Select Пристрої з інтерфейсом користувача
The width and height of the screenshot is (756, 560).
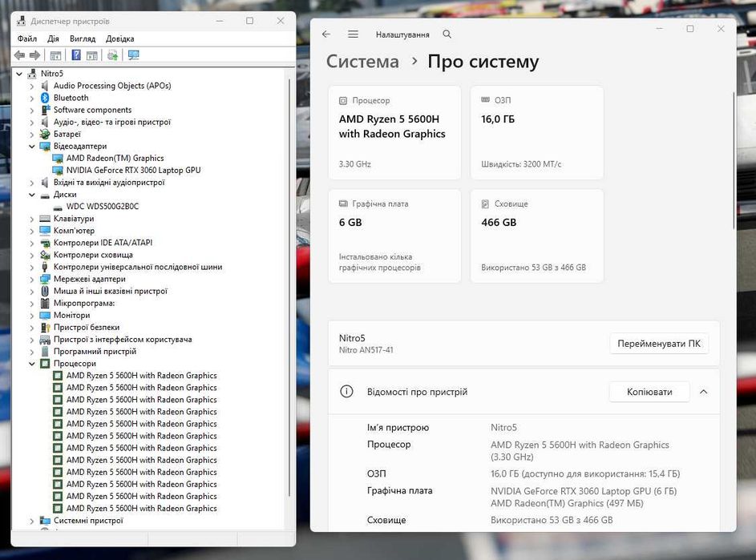point(123,339)
